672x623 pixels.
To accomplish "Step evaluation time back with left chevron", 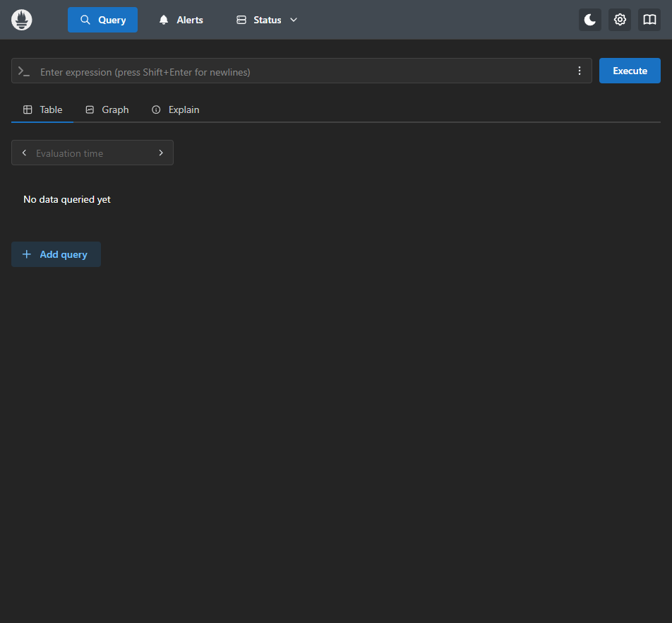I will [x=24, y=153].
